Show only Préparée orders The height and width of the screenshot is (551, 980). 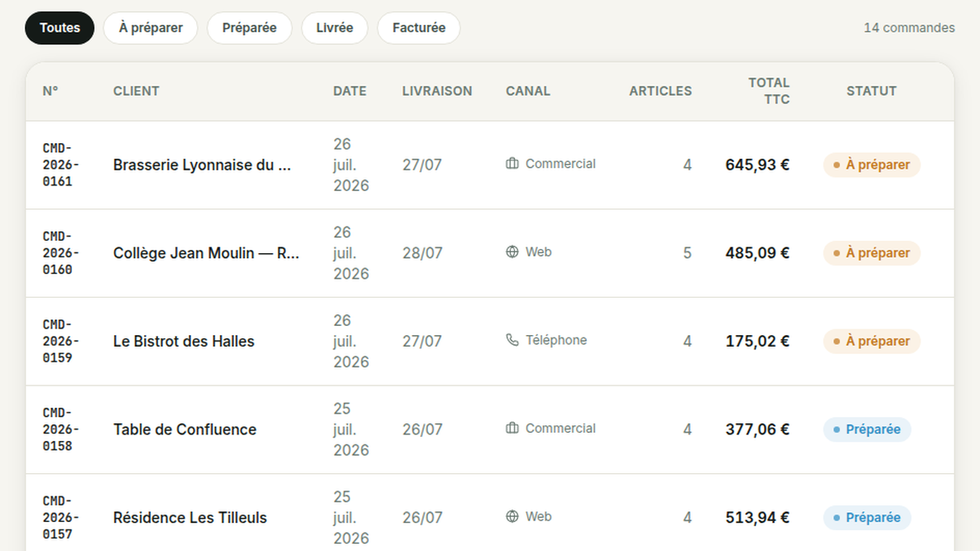coord(249,28)
